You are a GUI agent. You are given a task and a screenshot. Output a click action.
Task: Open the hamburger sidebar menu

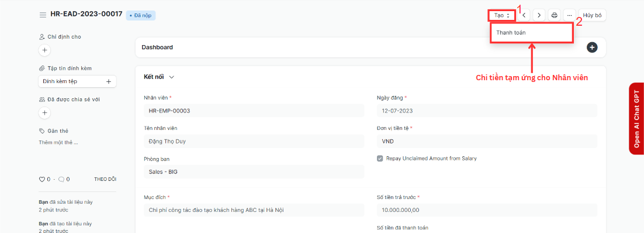point(43,15)
